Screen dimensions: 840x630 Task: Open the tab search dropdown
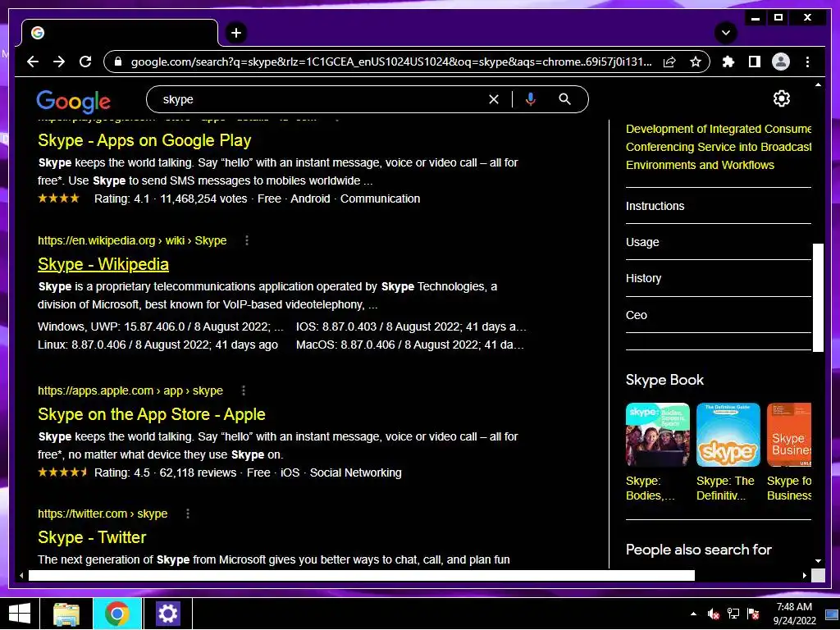coord(725,33)
